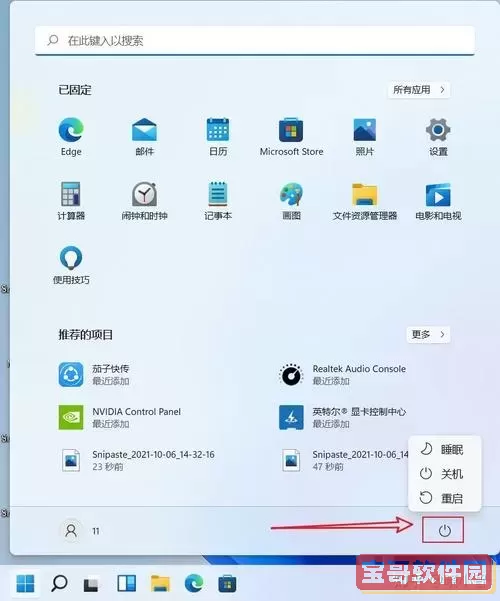Image resolution: width=500 pixels, height=601 pixels.
Task: Open Task View on taskbar
Action: point(92,584)
